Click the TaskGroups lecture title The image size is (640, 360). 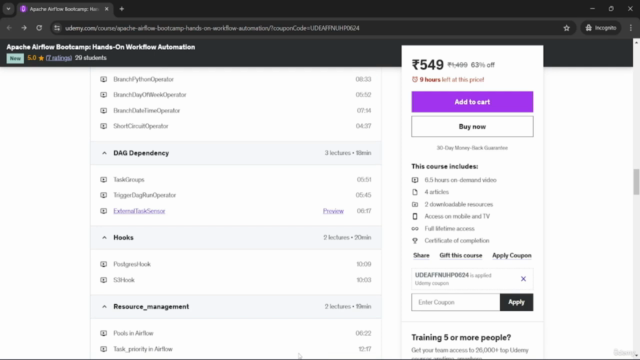coord(129,180)
